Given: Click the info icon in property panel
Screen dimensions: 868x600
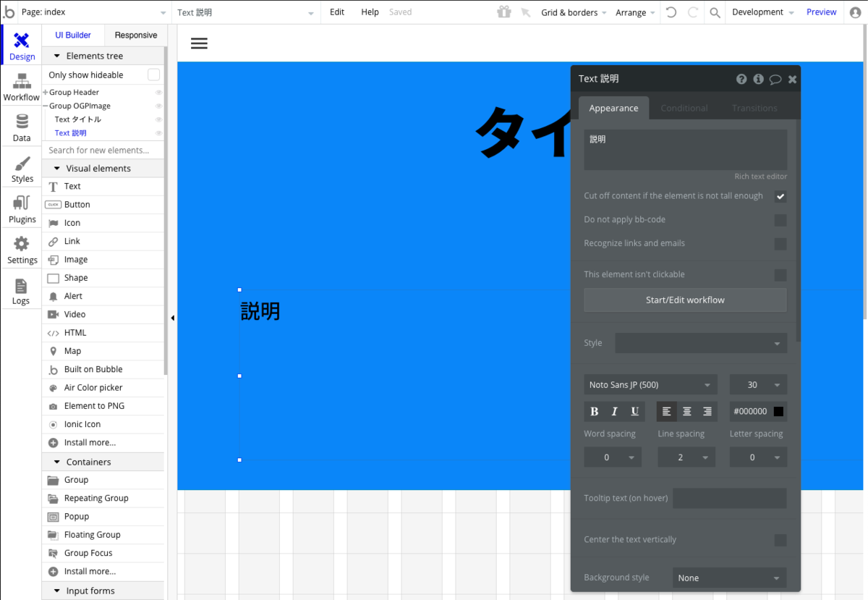Looking at the screenshot, I should click(x=758, y=79).
